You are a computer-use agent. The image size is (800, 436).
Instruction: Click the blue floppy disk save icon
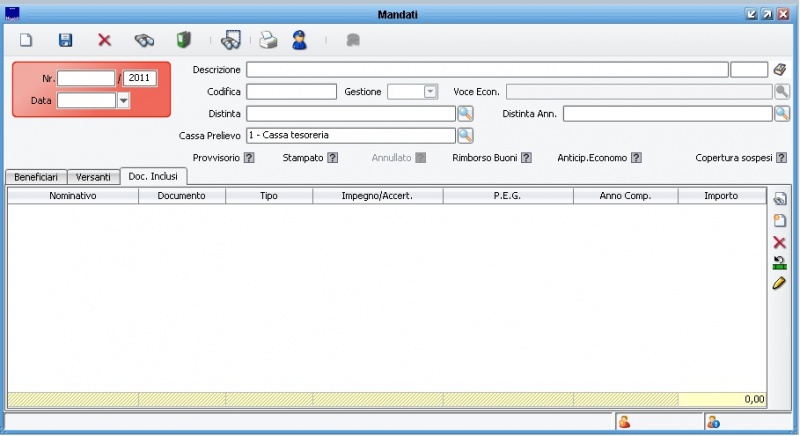click(66, 40)
